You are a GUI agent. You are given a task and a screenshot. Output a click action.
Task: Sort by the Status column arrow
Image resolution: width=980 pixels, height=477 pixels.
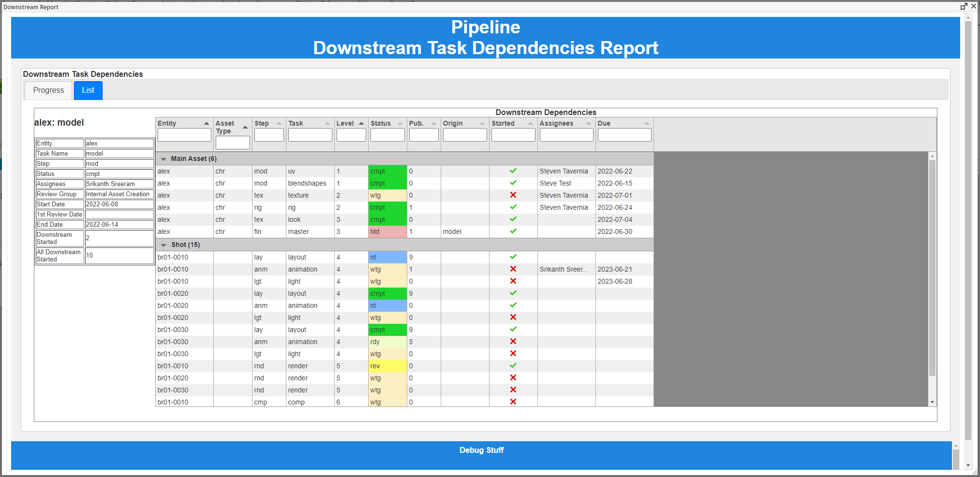[x=400, y=123]
